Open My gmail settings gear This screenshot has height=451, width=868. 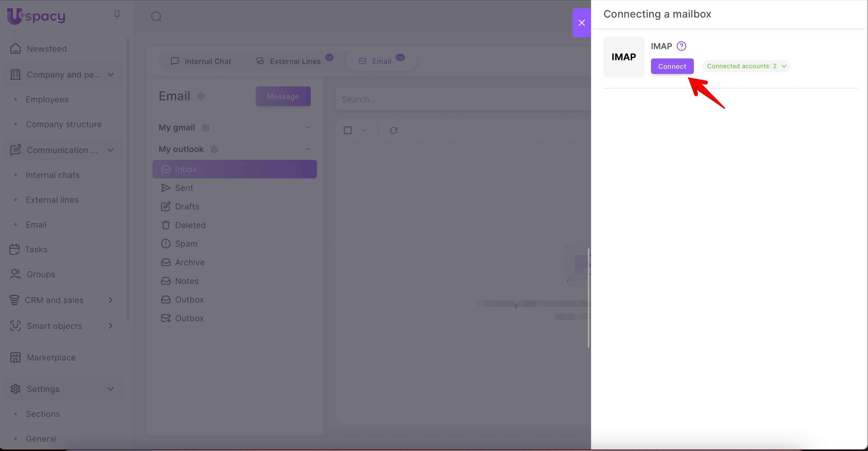coord(206,127)
